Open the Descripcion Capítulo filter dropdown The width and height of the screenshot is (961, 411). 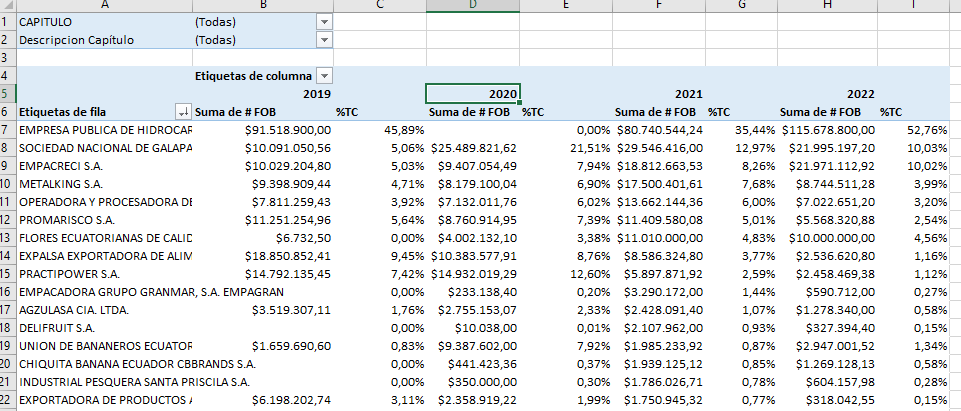pos(324,40)
